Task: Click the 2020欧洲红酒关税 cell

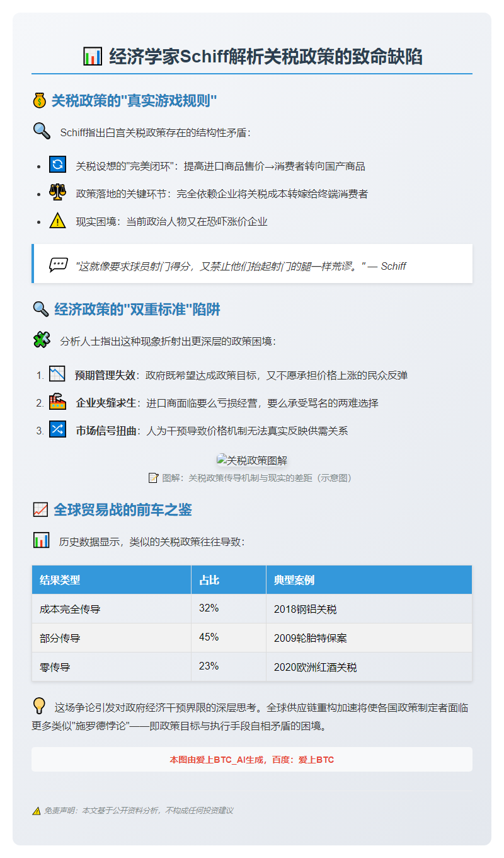Action: (369, 666)
